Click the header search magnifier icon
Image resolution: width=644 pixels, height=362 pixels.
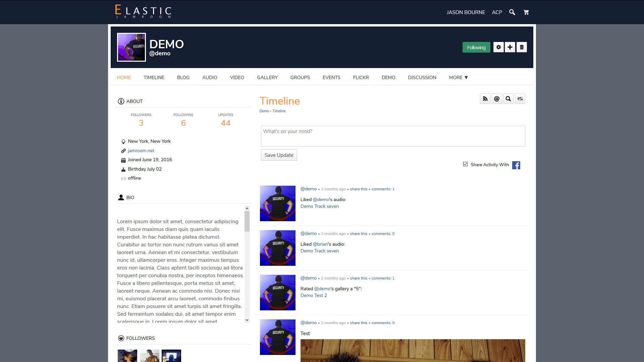(512, 12)
